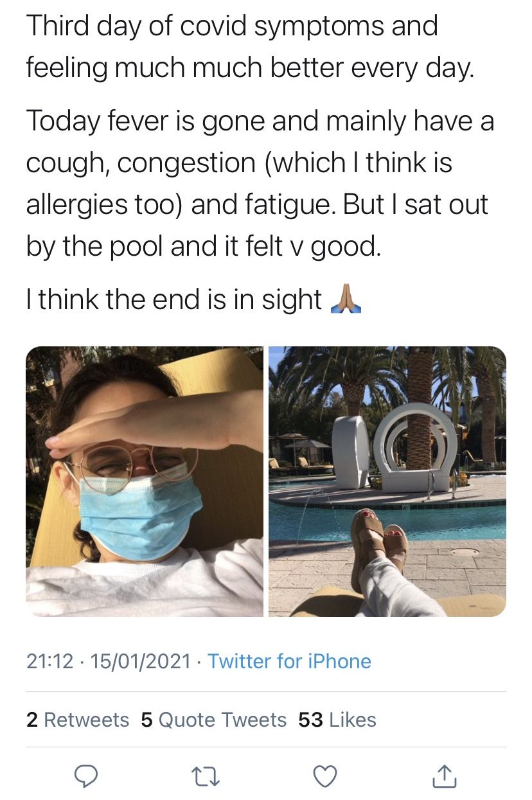Viewport: 532px width, 800px height.
Task: Tap the 21:12 timestamp
Action: tap(49, 661)
